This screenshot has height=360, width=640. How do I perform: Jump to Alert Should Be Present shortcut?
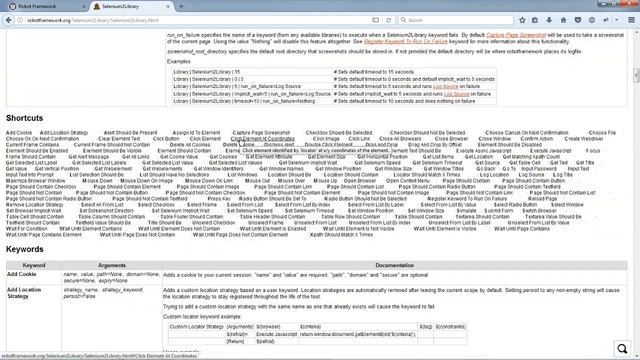pyautogui.click(x=130, y=133)
